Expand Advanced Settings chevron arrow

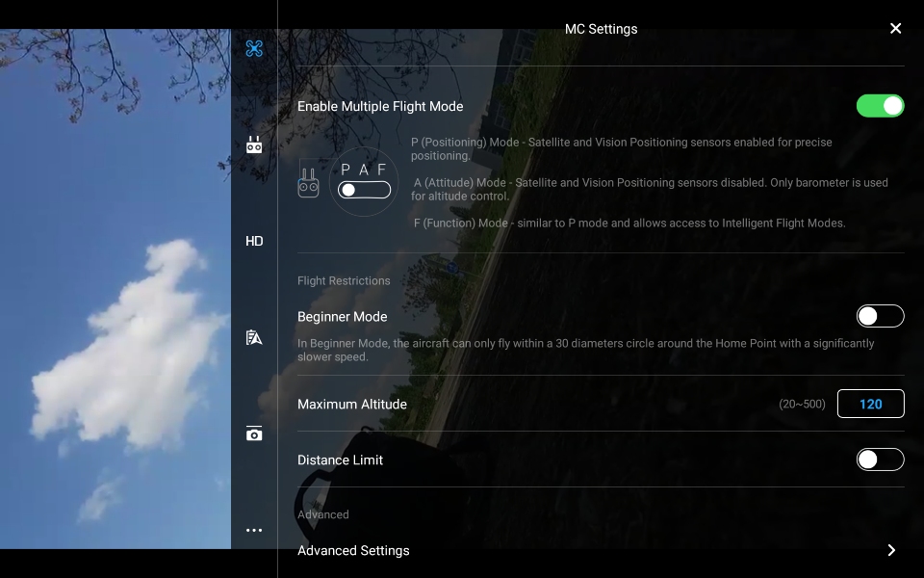coord(891,550)
